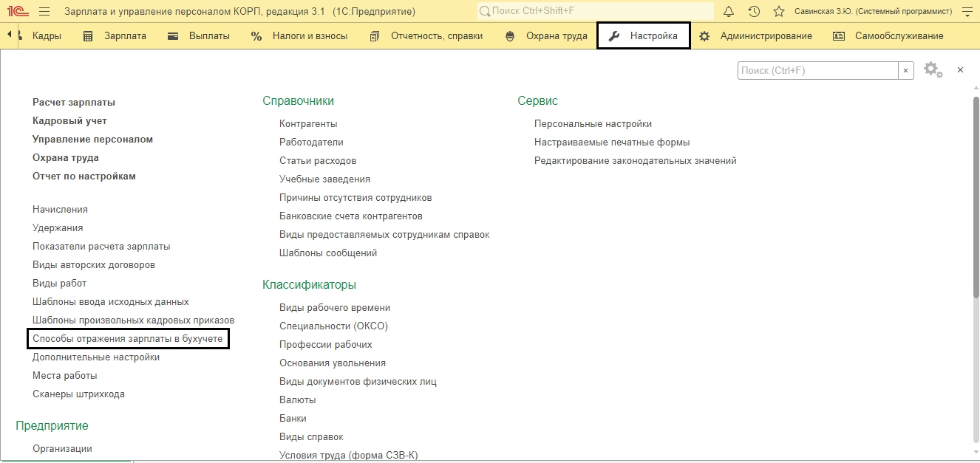Open the Выплаты section

tap(209, 36)
